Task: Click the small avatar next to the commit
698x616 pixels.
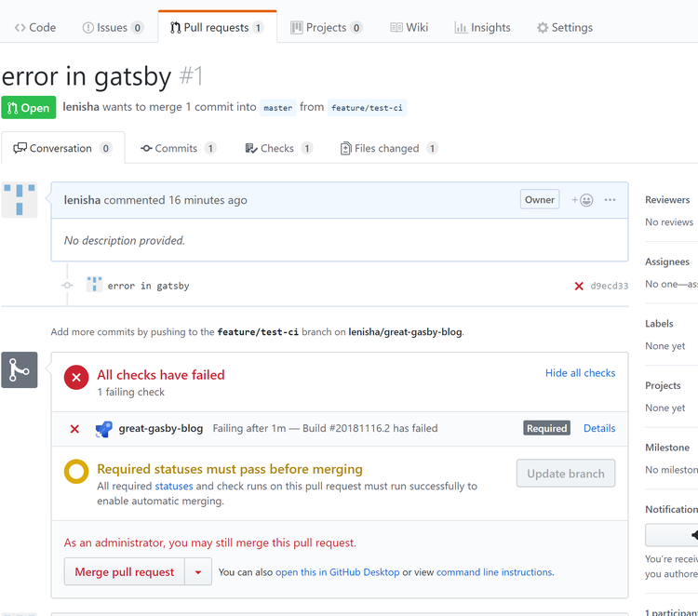Action: click(x=94, y=284)
